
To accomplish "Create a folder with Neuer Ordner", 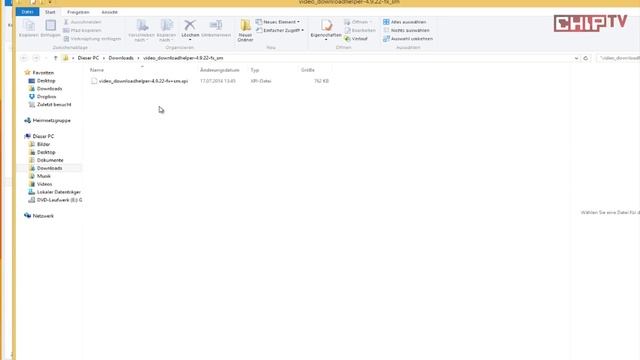I will click(x=245, y=30).
